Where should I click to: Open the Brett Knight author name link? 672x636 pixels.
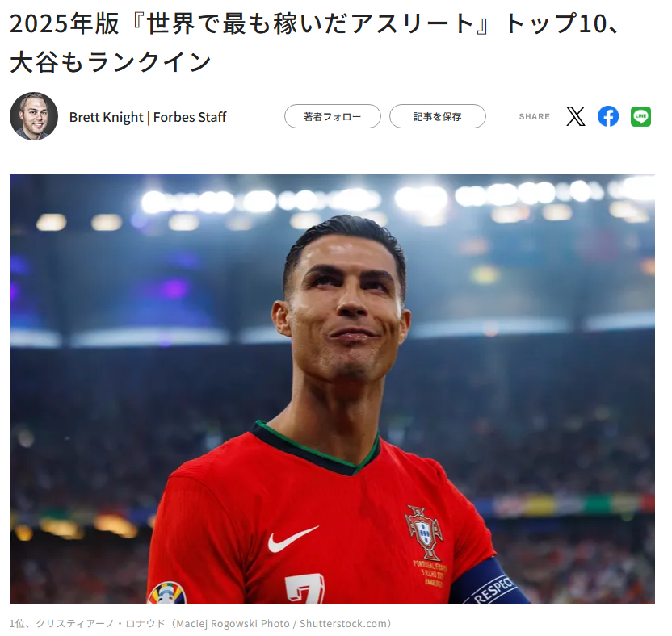click(x=107, y=117)
